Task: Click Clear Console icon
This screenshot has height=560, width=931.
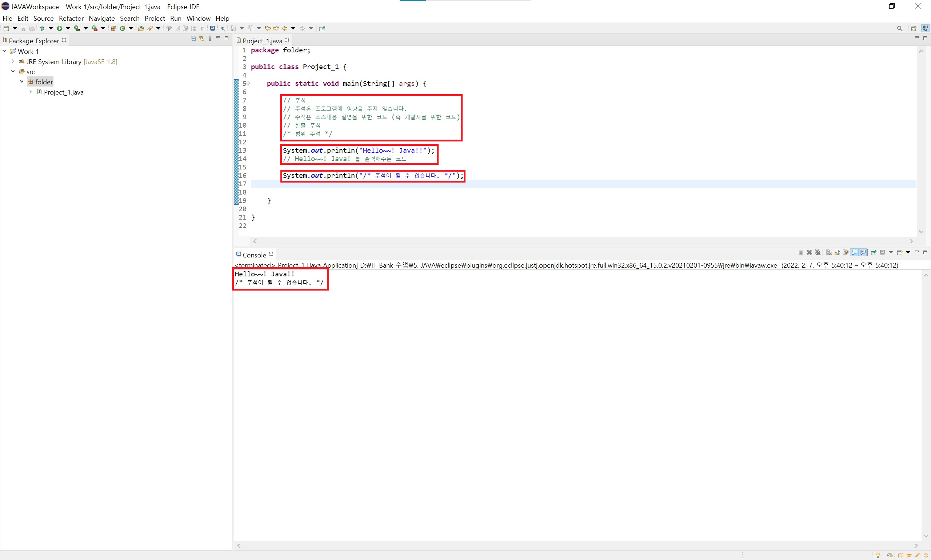Action: point(829,252)
